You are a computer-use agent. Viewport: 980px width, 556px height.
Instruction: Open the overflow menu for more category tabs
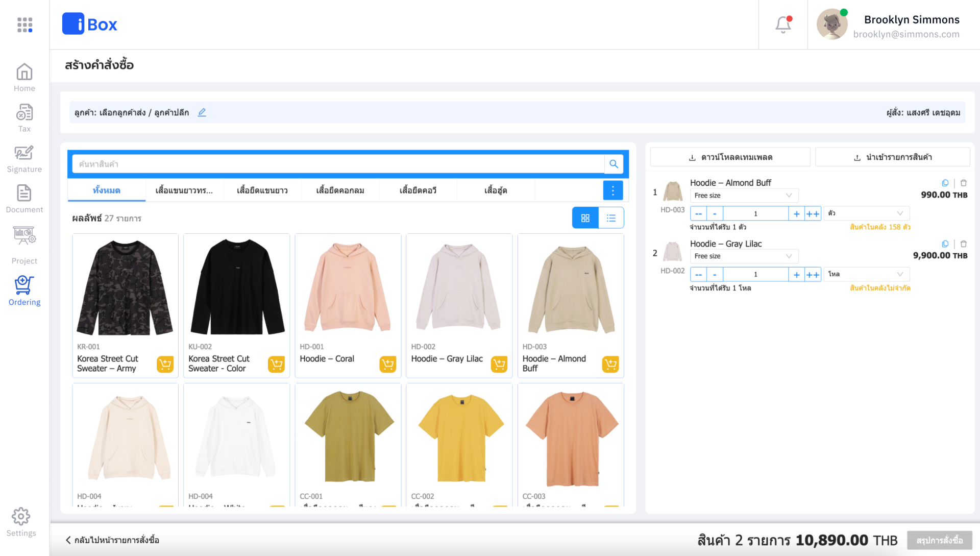613,190
